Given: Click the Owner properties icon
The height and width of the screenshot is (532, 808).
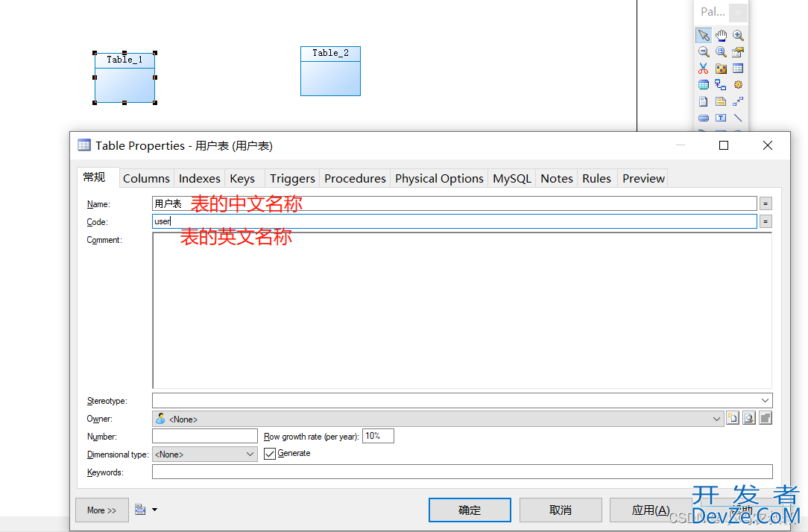Looking at the screenshot, I should click(x=766, y=418).
